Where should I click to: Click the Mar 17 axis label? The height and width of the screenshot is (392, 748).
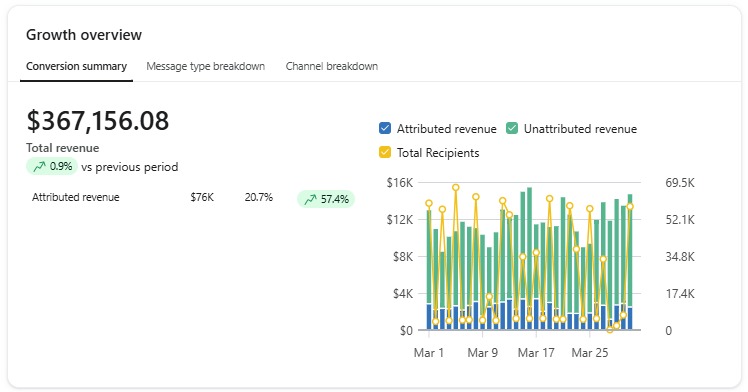(536, 353)
